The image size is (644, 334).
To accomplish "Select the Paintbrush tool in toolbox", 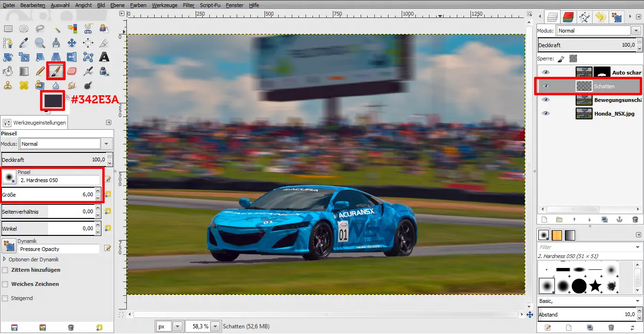I will click(x=56, y=71).
